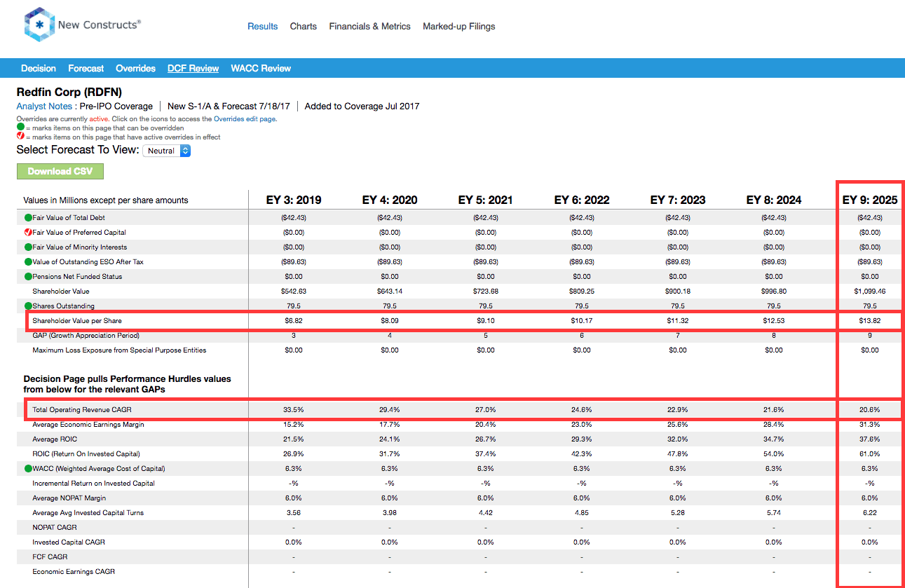Switch to the Forecast tab
Image resolution: width=905 pixels, height=588 pixels.
point(86,68)
